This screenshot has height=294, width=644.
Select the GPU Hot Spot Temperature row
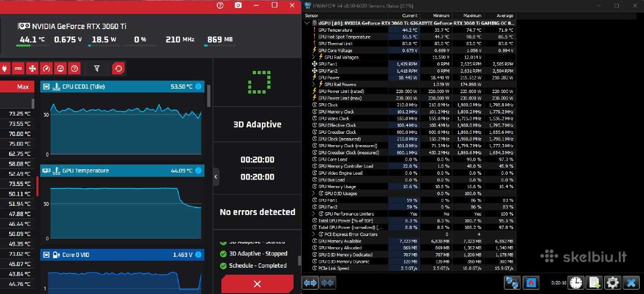[x=411, y=37]
